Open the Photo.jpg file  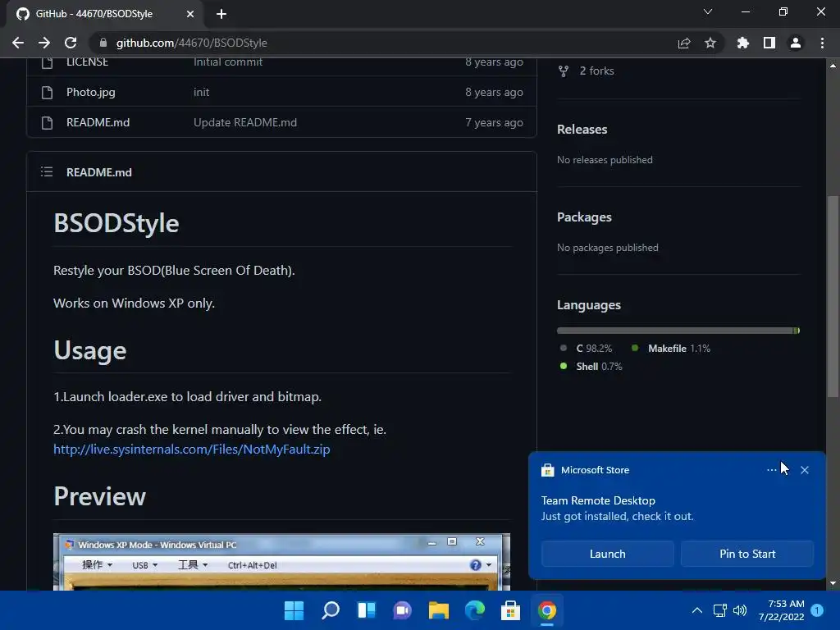pyautogui.click(x=90, y=92)
